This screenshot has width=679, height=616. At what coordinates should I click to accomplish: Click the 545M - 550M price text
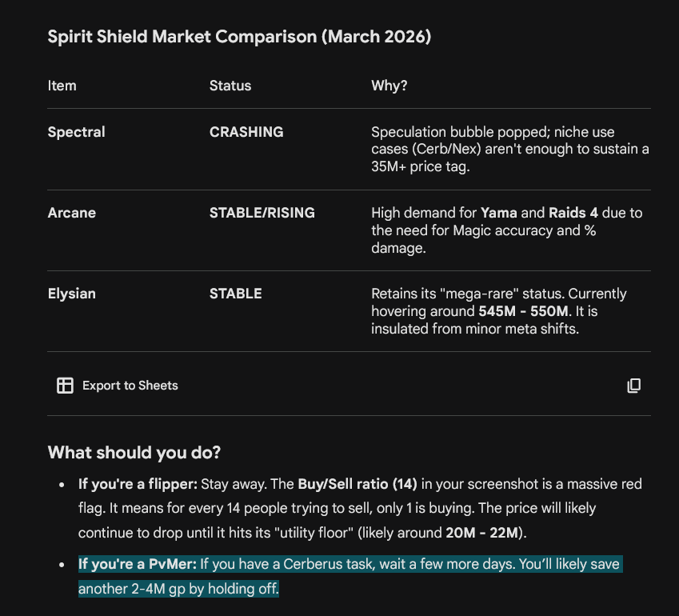(x=525, y=311)
